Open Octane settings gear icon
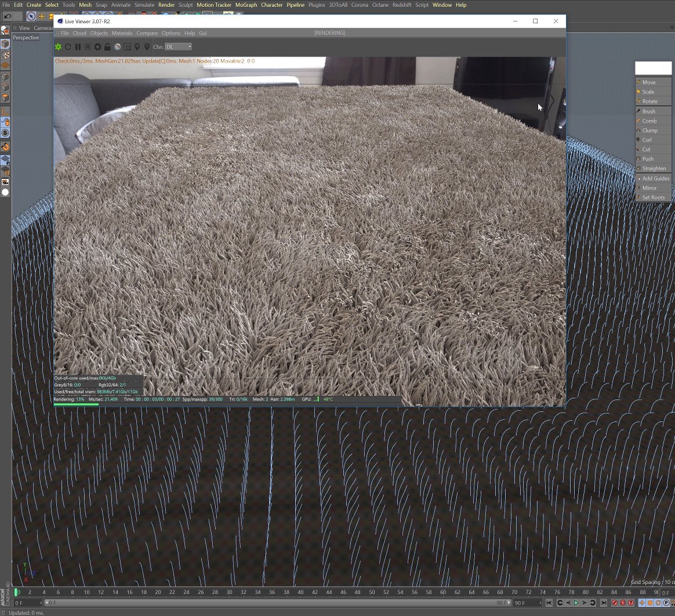Screen dimensions: 675x616 [98, 46]
